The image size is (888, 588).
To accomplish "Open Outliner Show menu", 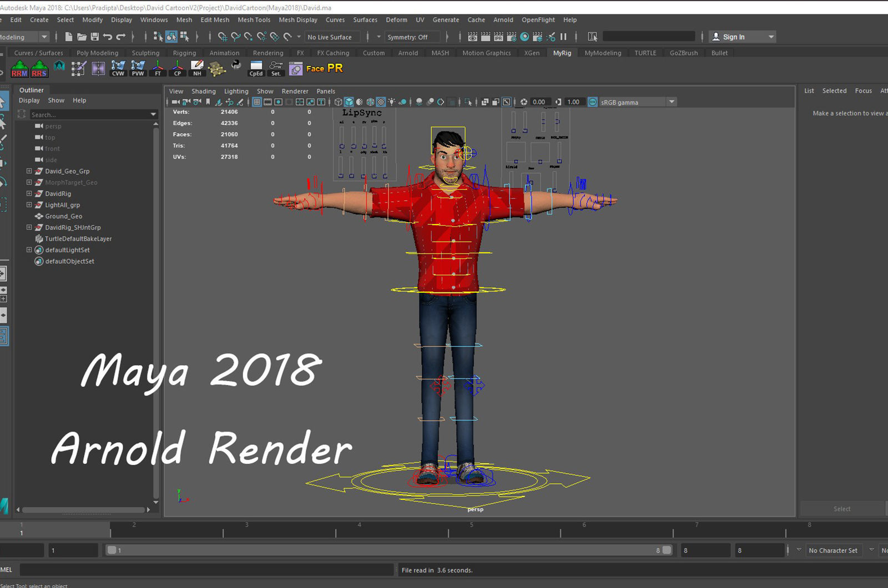I will point(56,100).
